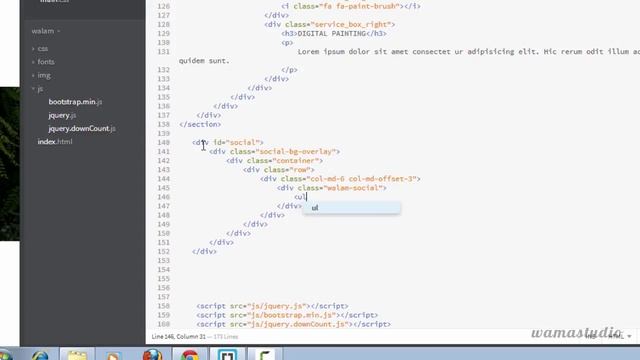The image size is (640, 360).
Task: Open jquery.js in file tree
Action: (x=62, y=115)
